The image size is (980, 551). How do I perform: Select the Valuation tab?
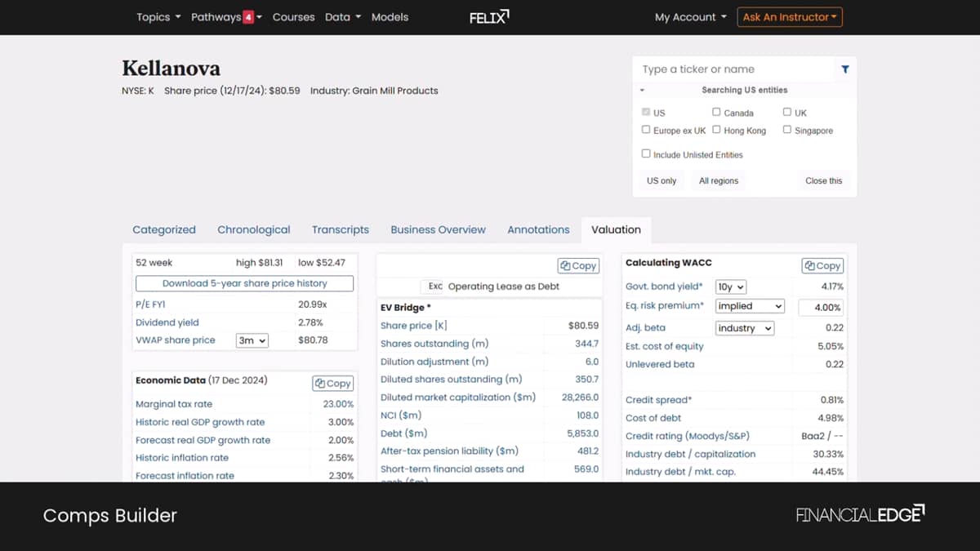[x=616, y=230]
